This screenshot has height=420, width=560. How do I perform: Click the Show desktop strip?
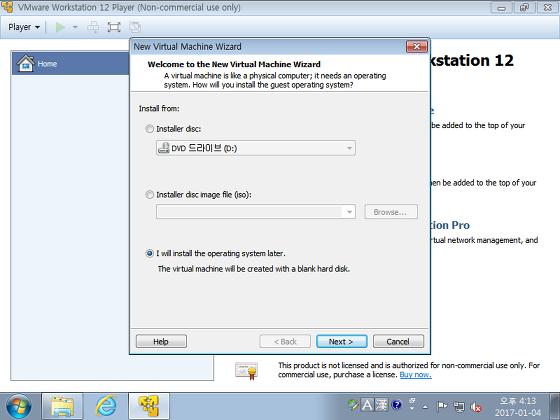tap(555, 406)
